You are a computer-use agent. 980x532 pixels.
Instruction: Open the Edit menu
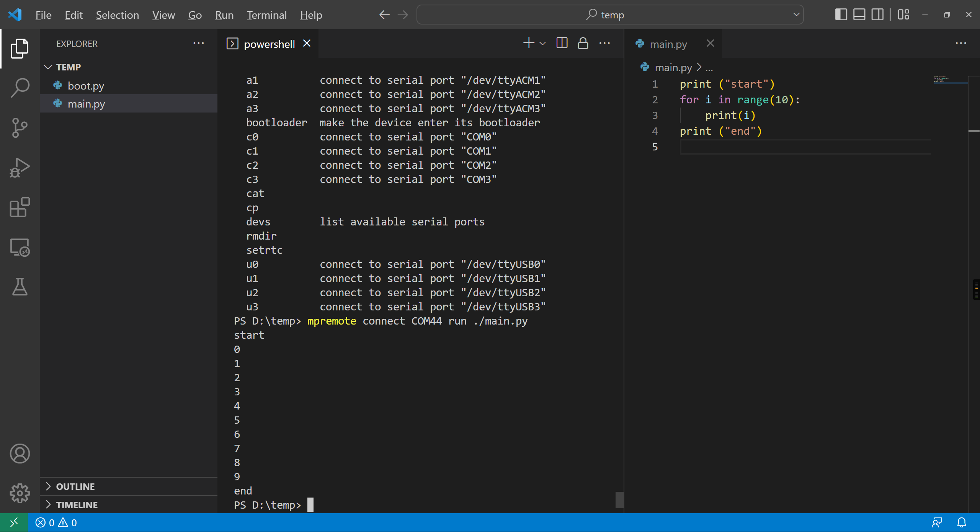tap(73, 15)
